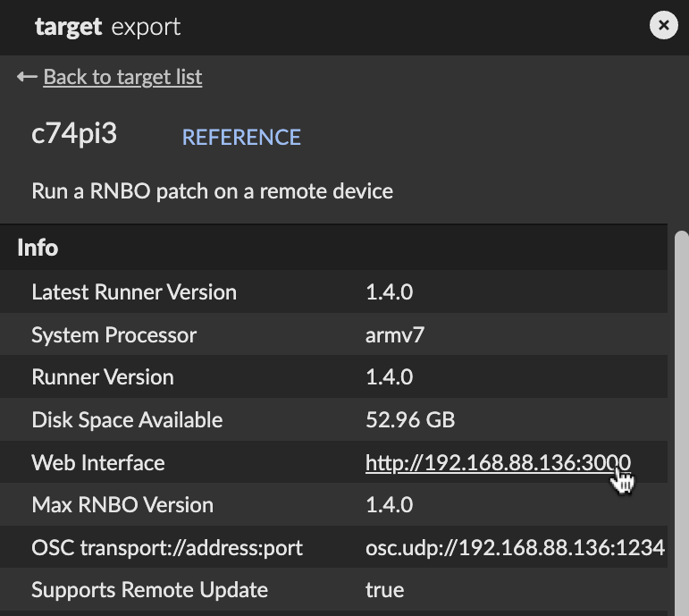Screen dimensions: 689x616
Task: Close the target export panel
Action: [663, 25]
